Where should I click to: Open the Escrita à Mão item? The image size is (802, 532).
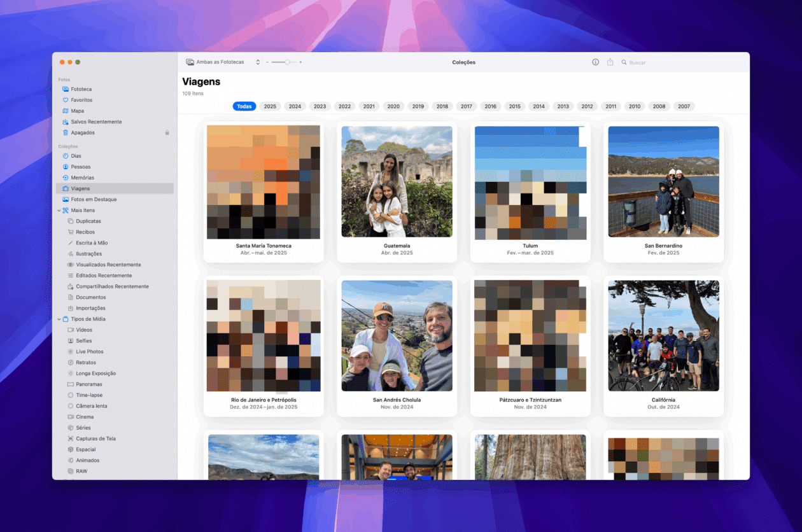115,242
